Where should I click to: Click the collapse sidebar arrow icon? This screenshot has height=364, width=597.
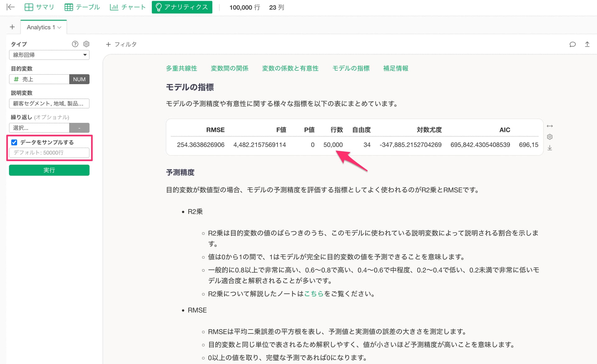(11, 7)
